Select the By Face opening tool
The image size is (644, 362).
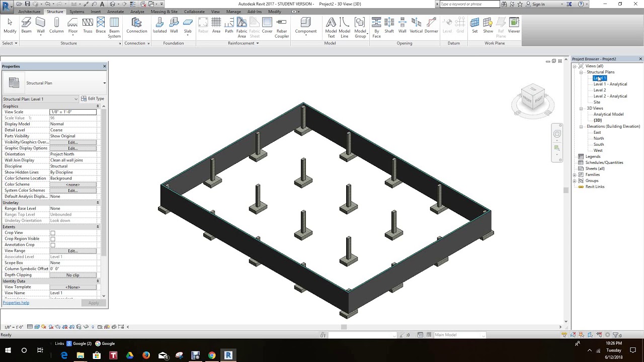(x=376, y=28)
